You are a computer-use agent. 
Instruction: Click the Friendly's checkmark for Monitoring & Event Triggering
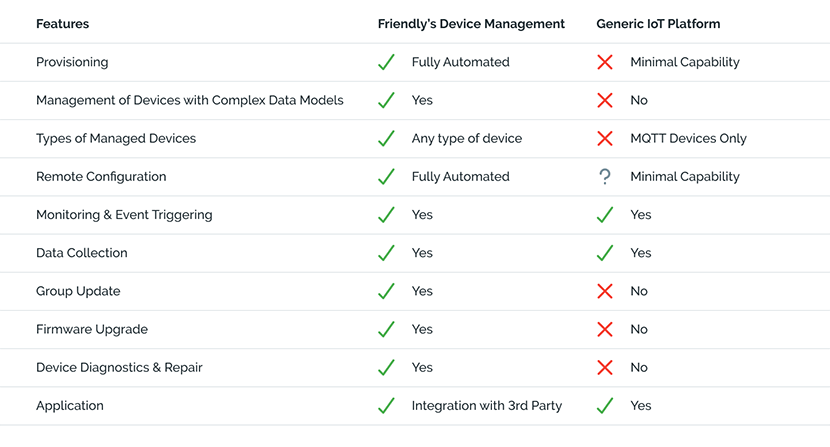[x=386, y=214]
